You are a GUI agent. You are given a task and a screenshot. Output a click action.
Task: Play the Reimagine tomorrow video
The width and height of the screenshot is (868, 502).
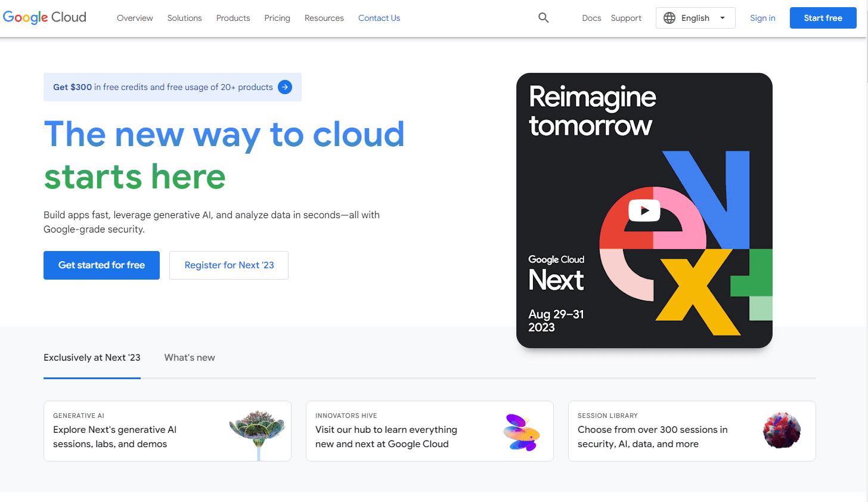[x=644, y=210]
